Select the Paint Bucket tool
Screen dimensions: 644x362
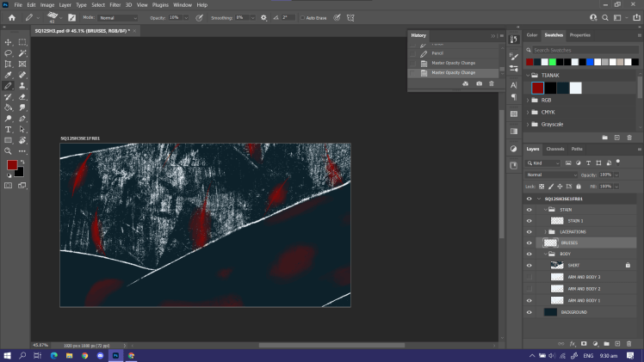[9, 107]
